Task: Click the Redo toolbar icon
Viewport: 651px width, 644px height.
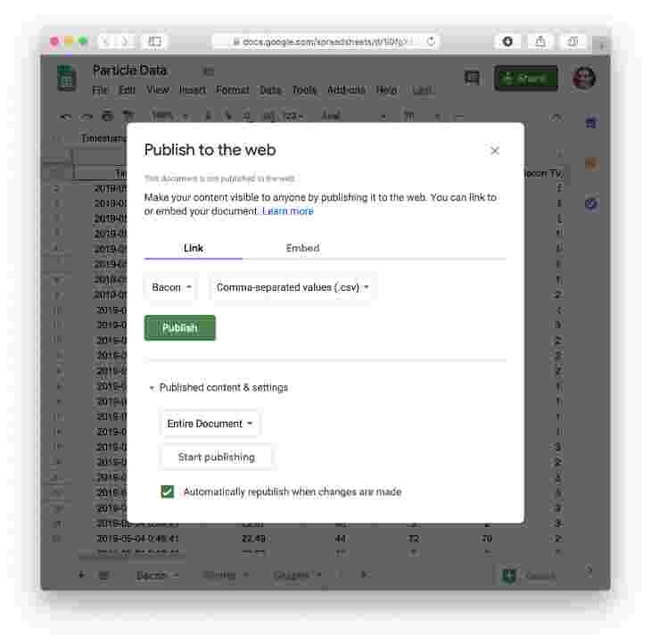Action: pyautogui.click(x=87, y=117)
